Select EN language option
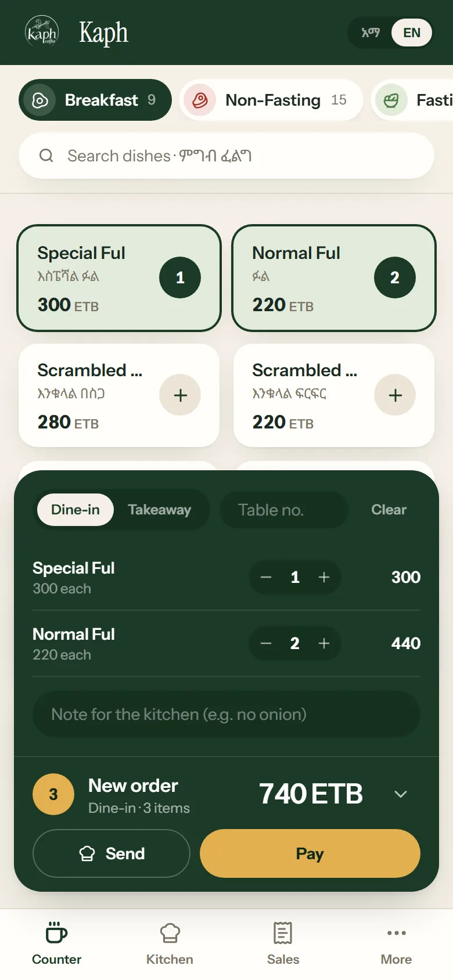The image size is (453, 980). point(412,33)
